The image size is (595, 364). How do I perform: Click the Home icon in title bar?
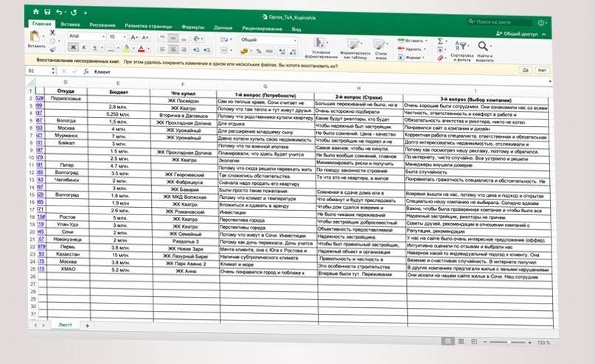(35, 12)
